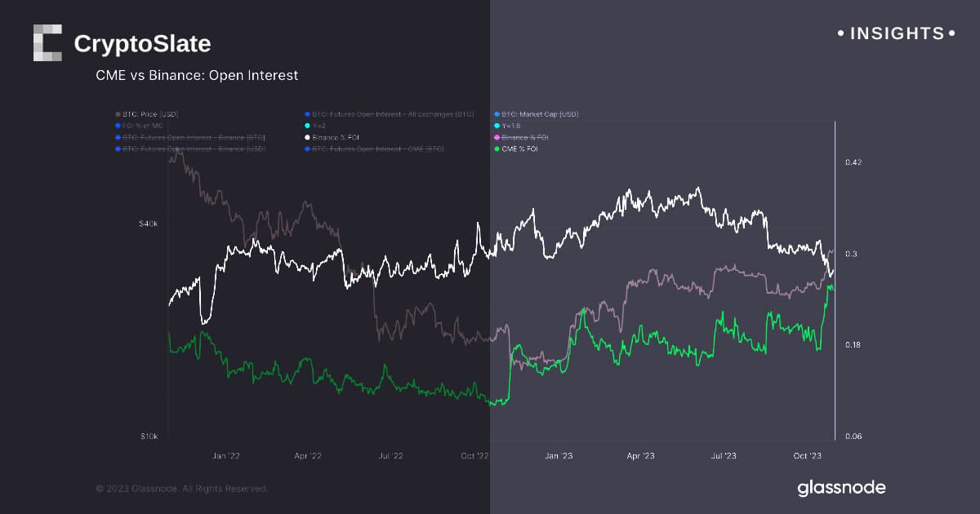Click the green CME % FOI legend dot
The image size is (980, 514).
(497, 149)
